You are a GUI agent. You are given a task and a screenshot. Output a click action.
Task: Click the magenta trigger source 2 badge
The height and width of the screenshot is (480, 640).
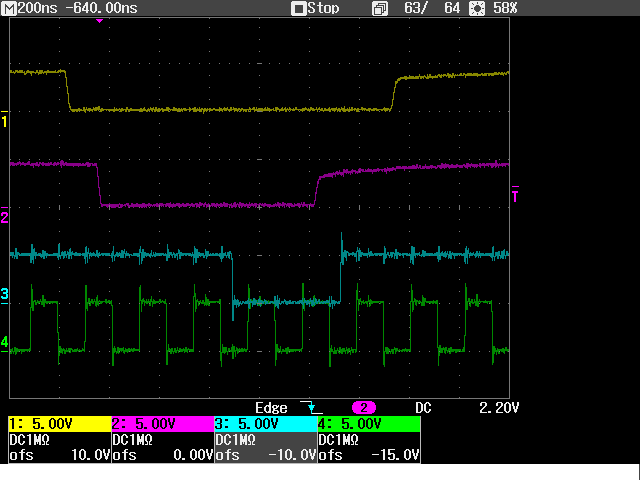click(362, 408)
